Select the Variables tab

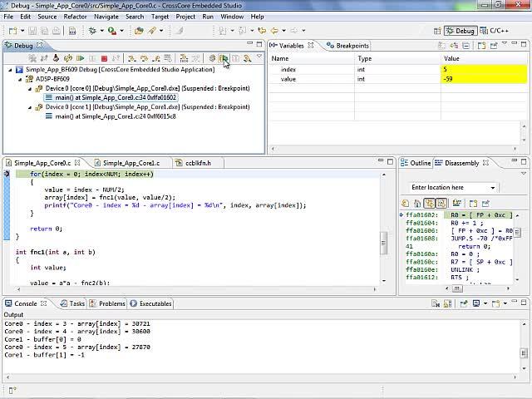[292, 46]
